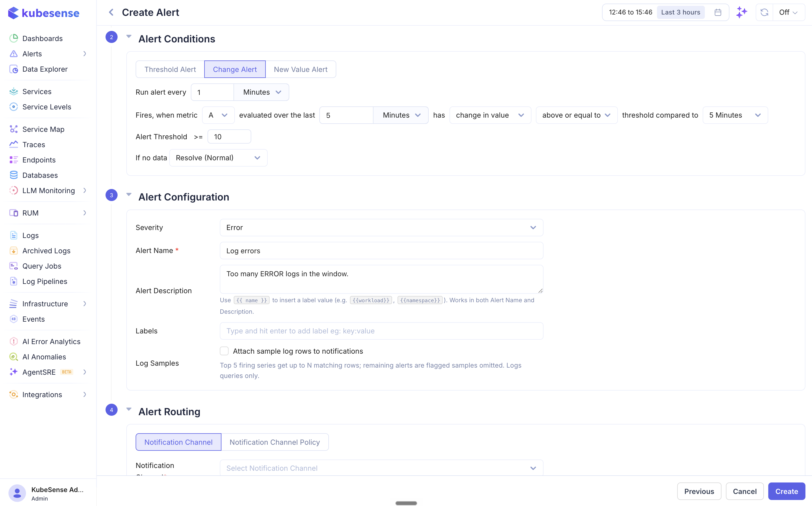Click the Databases icon
The height and width of the screenshot is (506, 812).
pos(14,175)
